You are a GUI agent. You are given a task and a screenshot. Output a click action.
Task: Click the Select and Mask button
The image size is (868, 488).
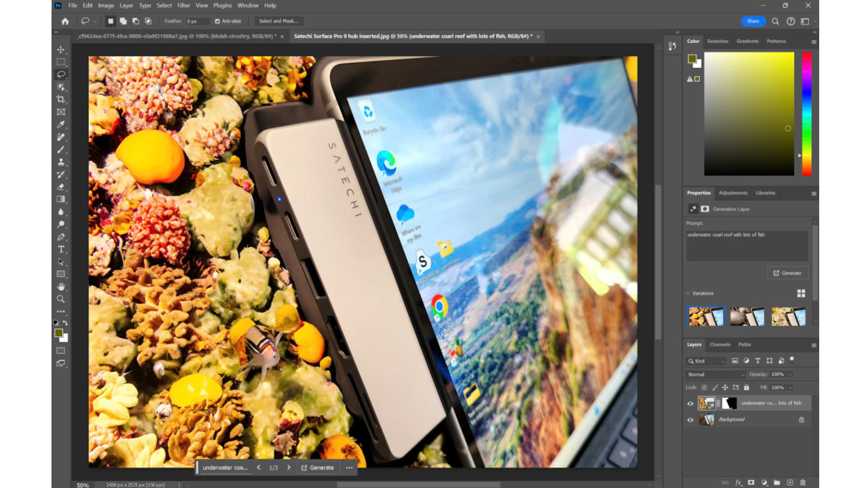point(278,21)
